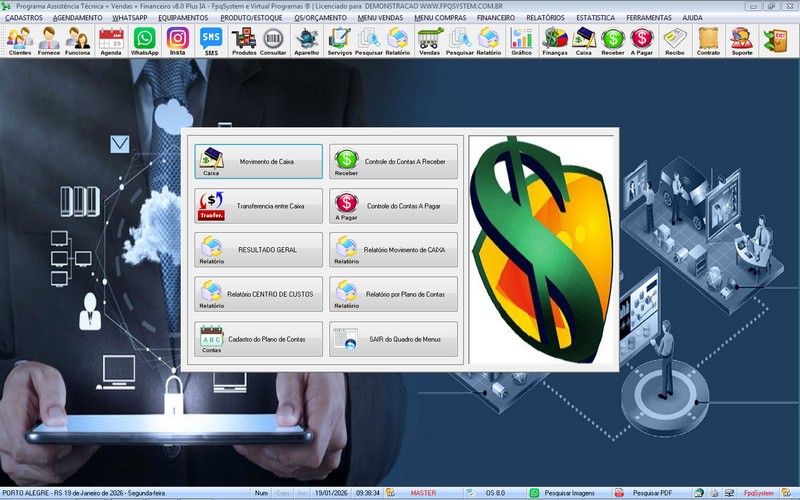This screenshot has height=500, width=800.
Task: Click Cadastro do Plano de Contas button
Action: (x=258, y=339)
